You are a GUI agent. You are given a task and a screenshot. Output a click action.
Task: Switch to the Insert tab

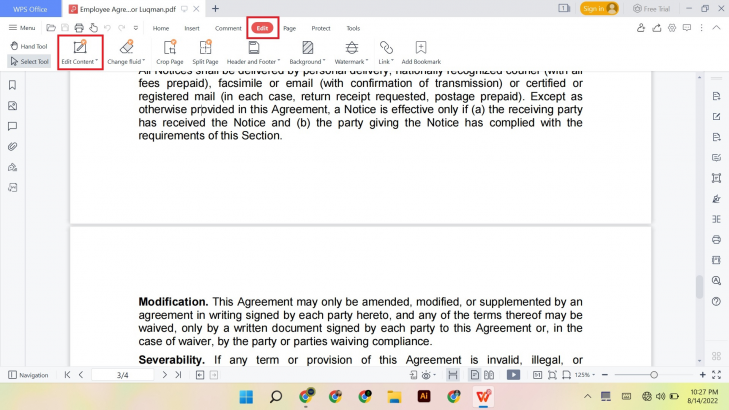(192, 28)
